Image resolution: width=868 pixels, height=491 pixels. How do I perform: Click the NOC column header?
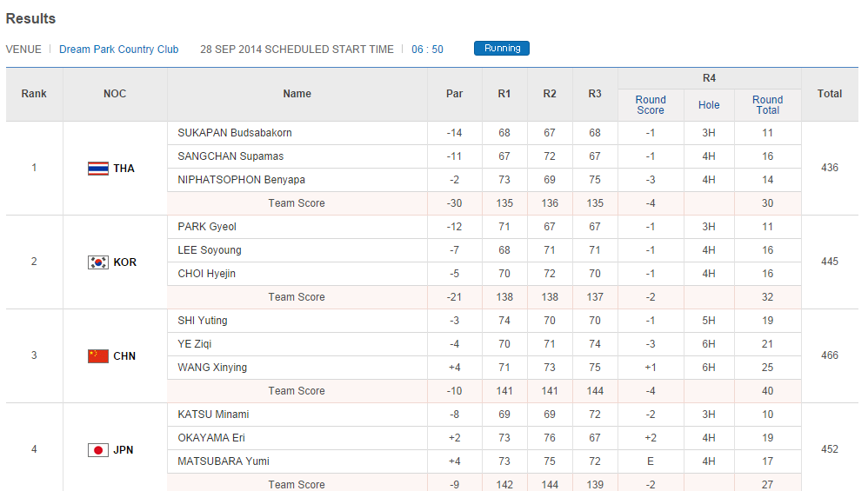coord(115,94)
